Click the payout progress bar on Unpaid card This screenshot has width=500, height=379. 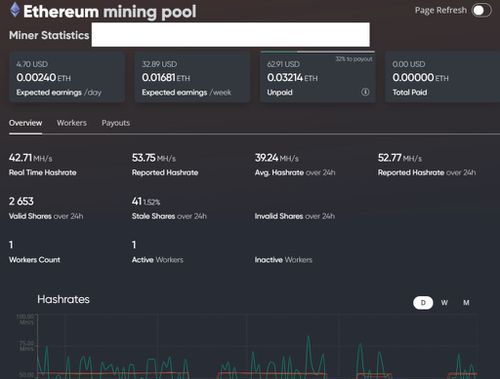[317, 52]
